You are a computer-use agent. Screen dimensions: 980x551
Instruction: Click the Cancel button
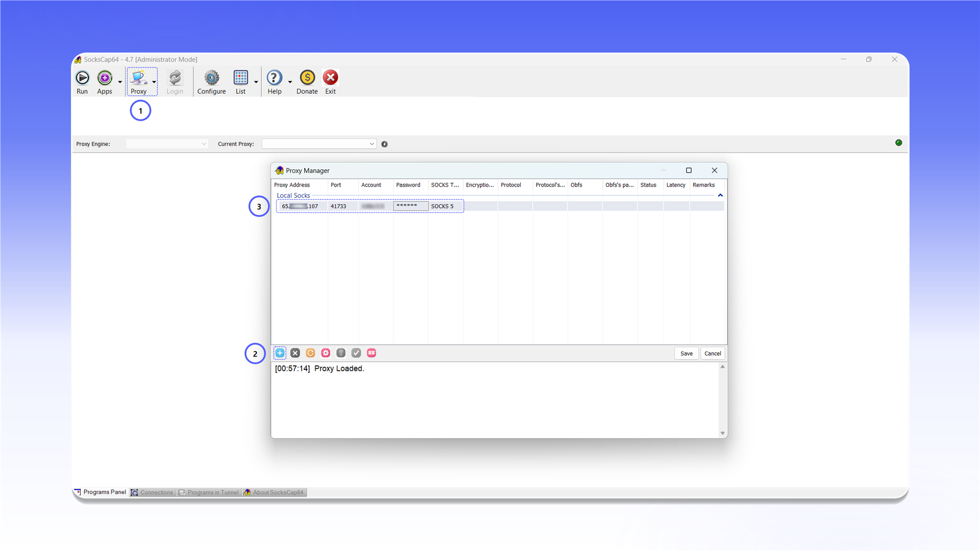713,354
